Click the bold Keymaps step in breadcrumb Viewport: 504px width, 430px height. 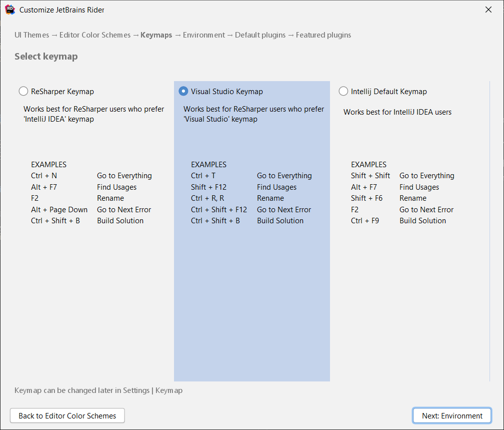coord(156,35)
